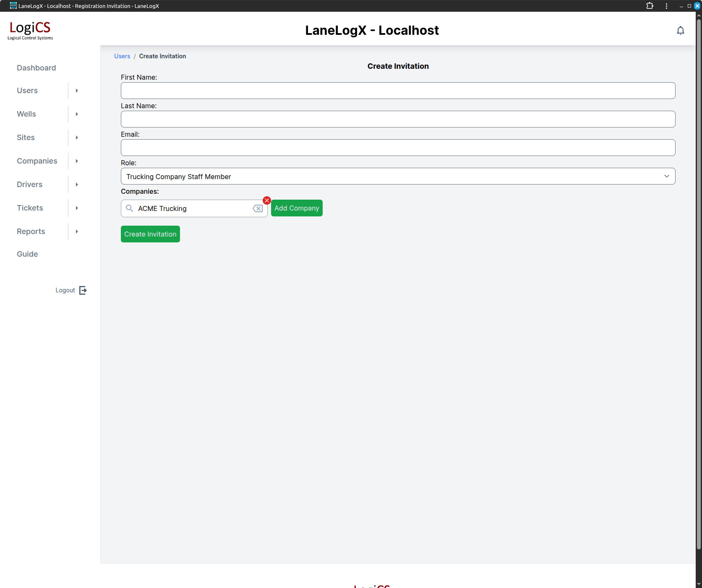Expand the Users submenu arrow
This screenshot has height=588, width=702.
77,91
